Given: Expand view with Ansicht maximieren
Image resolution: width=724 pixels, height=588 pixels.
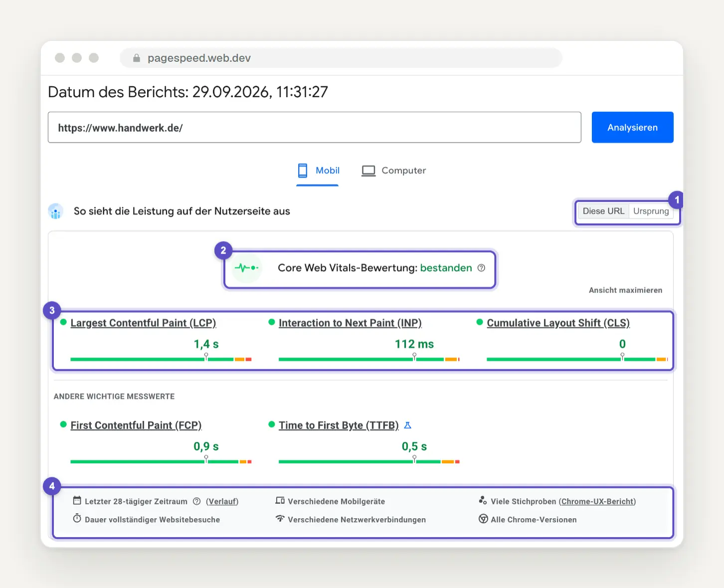Looking at the screenshot, I should [x=625, y=290].
